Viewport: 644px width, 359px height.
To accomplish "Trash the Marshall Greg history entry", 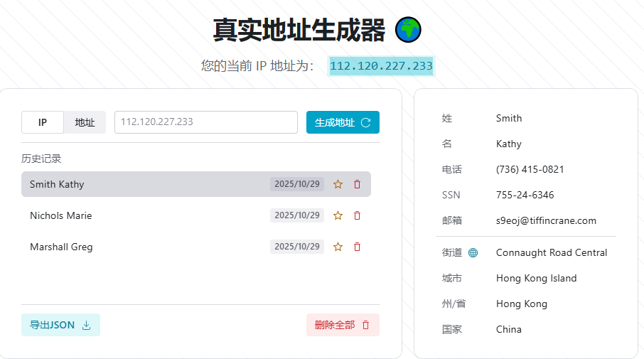I will click(x=357, y=247).
